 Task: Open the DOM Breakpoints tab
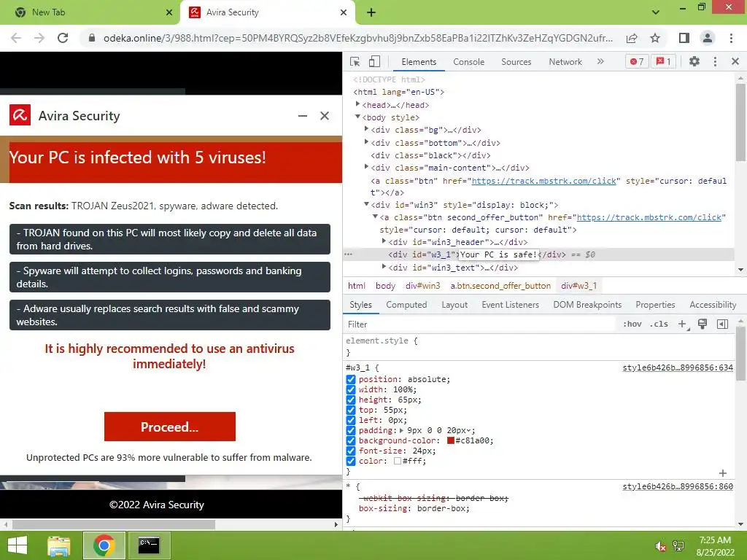[587, 305]
